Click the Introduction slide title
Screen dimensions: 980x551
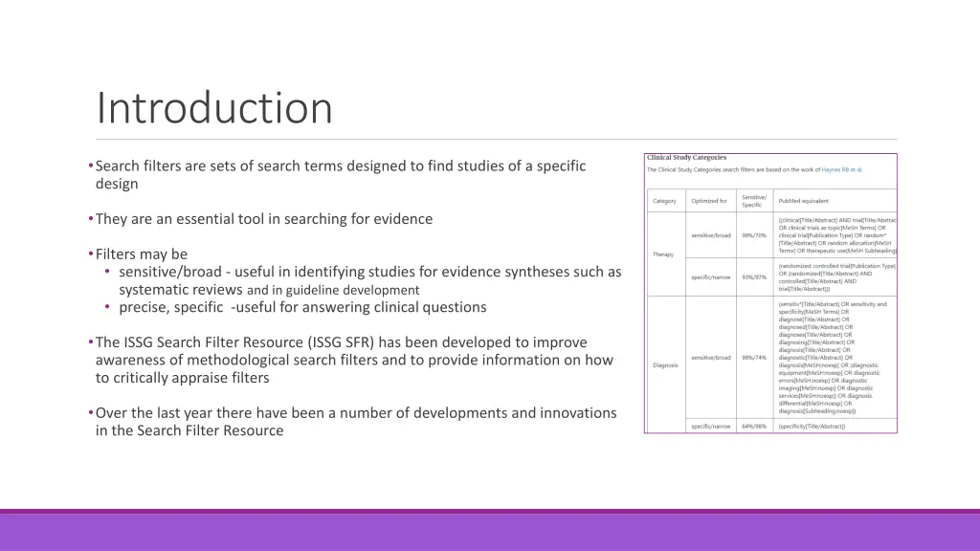214,107
